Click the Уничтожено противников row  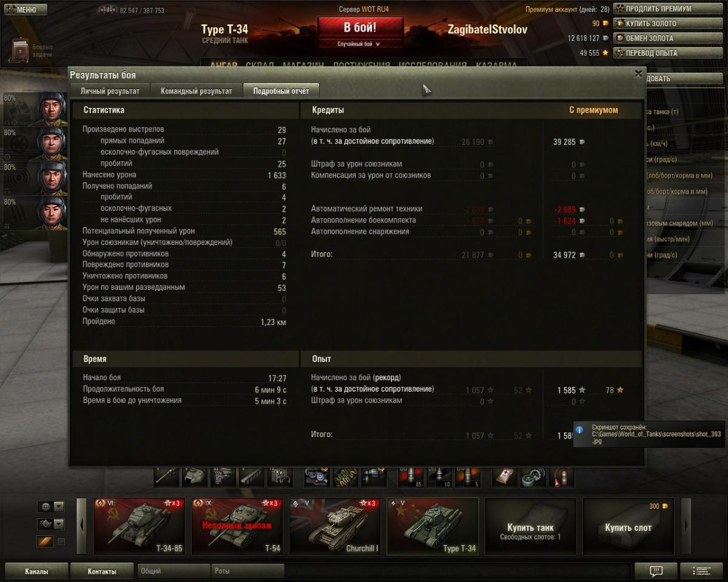pos(184,276)
